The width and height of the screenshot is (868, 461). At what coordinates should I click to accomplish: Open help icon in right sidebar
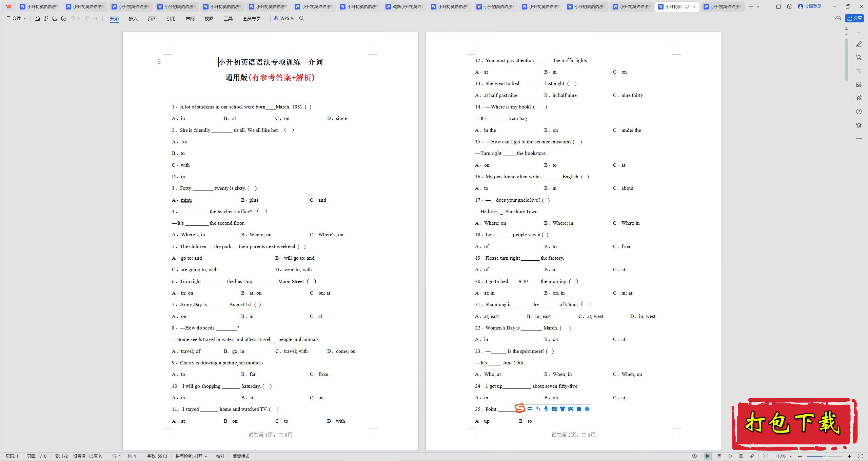coord(859,112)
